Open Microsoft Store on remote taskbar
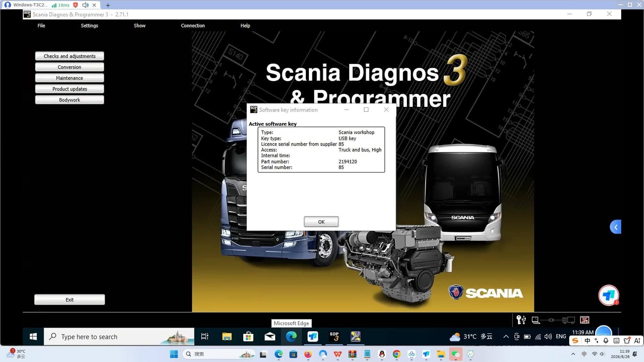The height and width of the screenshot is (362, 644). (248, 337)
